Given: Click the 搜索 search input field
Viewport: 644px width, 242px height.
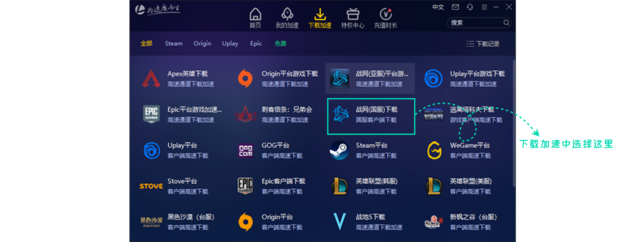Looking at the screenshot, I should point(479,23).
